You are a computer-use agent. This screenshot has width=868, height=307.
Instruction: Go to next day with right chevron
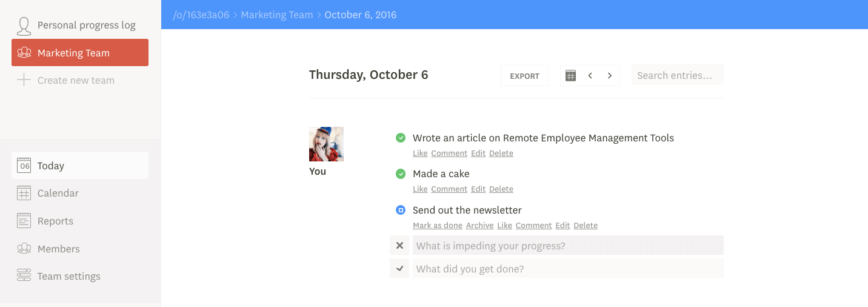tap(610, 76)
